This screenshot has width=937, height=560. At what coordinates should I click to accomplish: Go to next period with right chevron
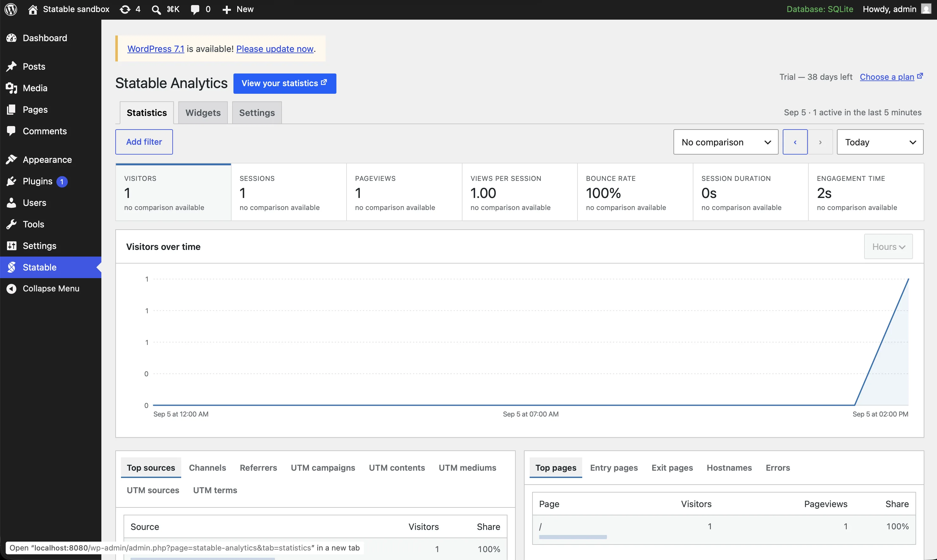pyautogui.click(x=820, y=142)
